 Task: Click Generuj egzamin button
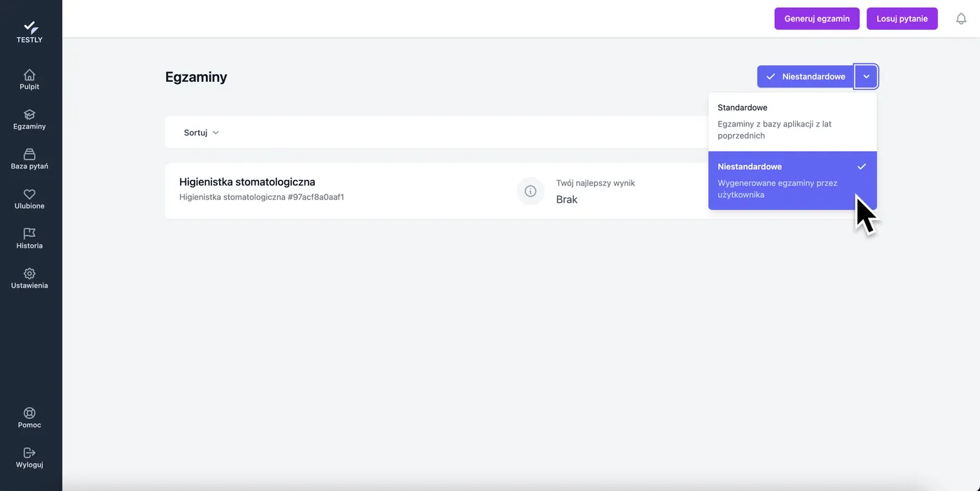pos(817,19)
